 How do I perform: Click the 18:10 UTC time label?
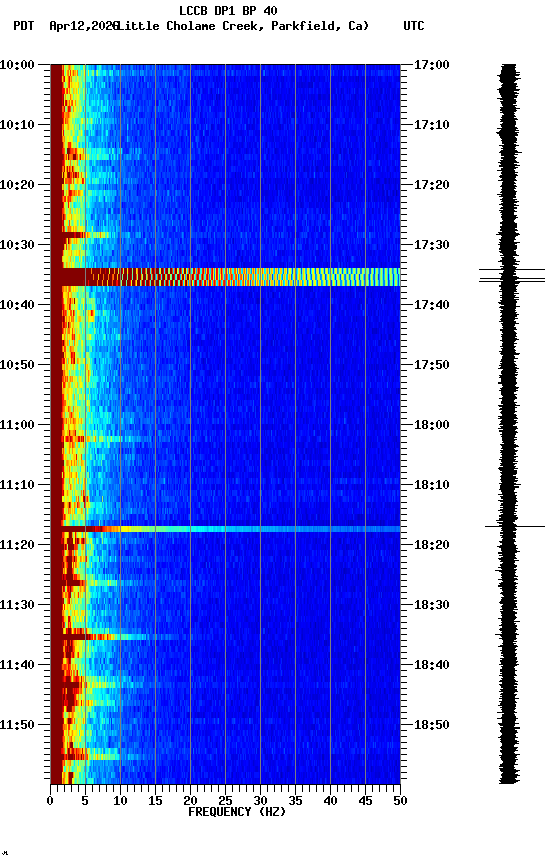pos(432,485)
